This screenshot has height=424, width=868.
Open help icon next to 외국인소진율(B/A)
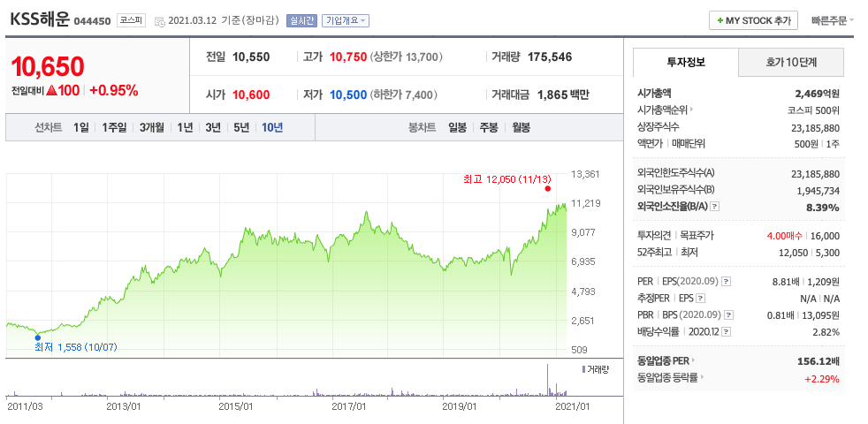[x=715, y=207]
